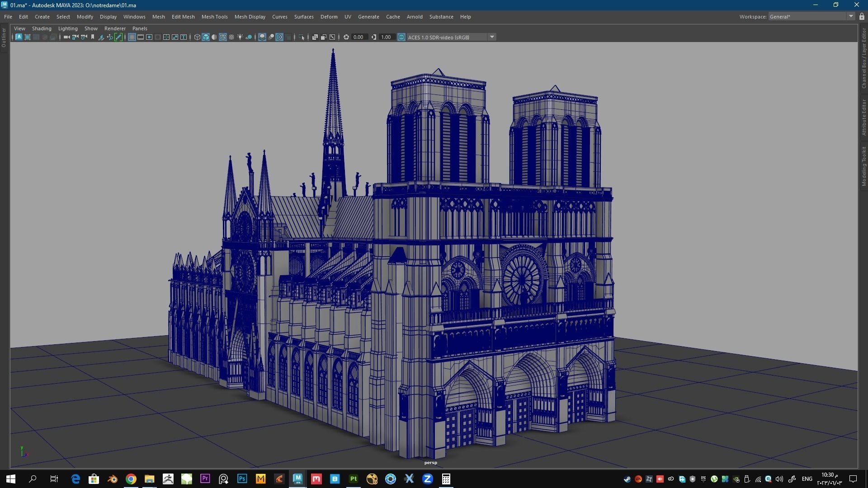Open the panel Renderer menu
Viewport: 868px width, 488px height.
click(115, 28)
